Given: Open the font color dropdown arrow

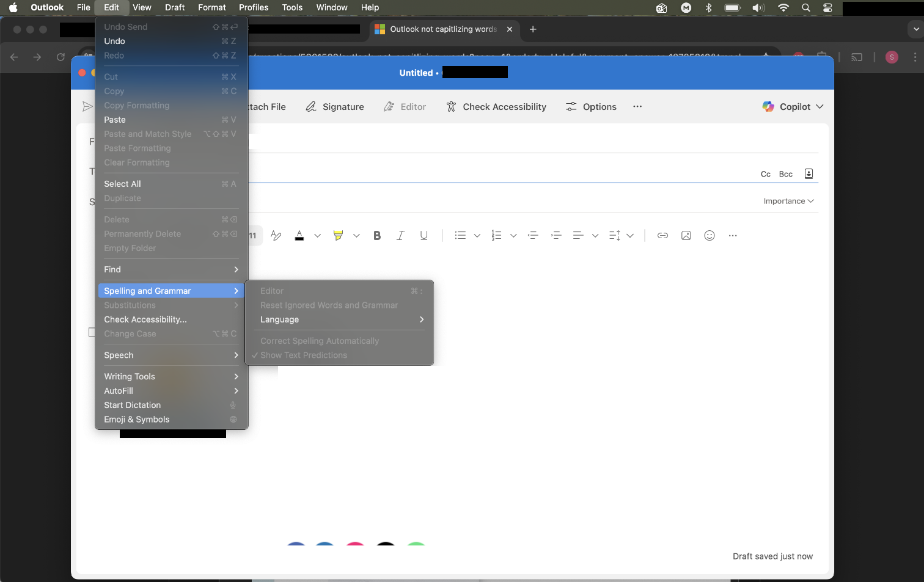Looking at the screenshot, I should click(317, 236).
